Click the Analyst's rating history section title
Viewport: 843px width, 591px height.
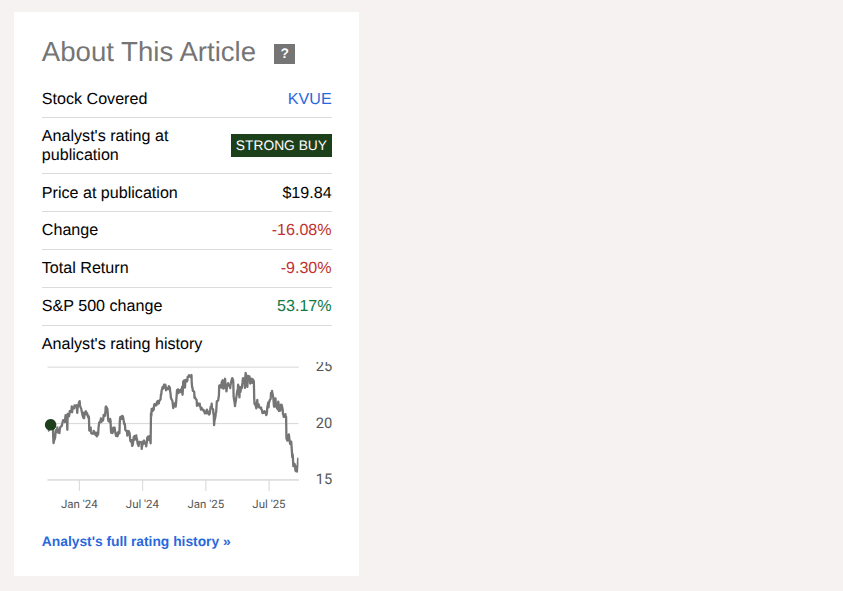[122, 343]
